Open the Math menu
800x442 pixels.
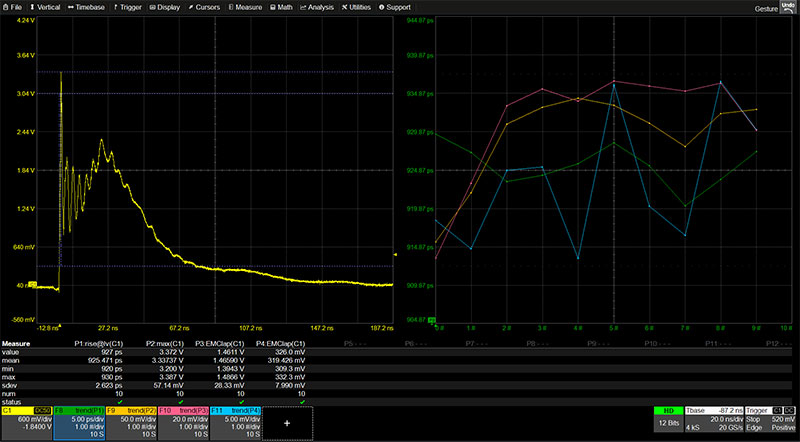[x=285, y=7]
